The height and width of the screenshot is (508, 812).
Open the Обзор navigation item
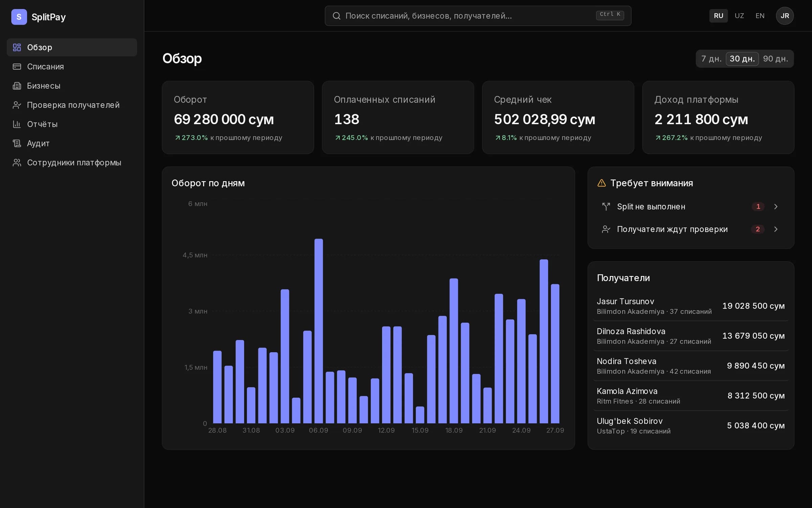coord(72,47)
